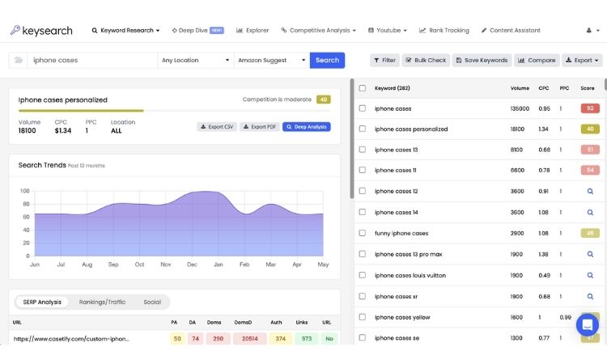Tick checkbox for iphone cases xr
Image resolution: width=607 pixels, height=364 pixels.
pyautogui.click(x=363, y=296)
